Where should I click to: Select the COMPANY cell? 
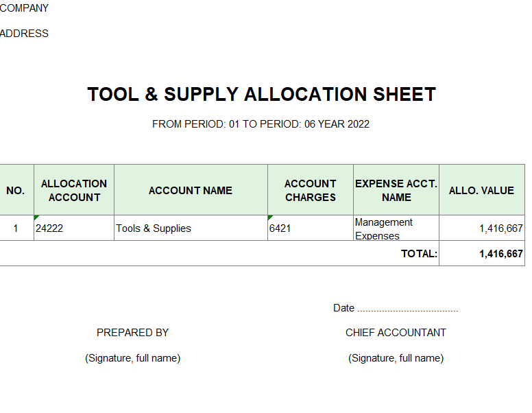point(25,8)
